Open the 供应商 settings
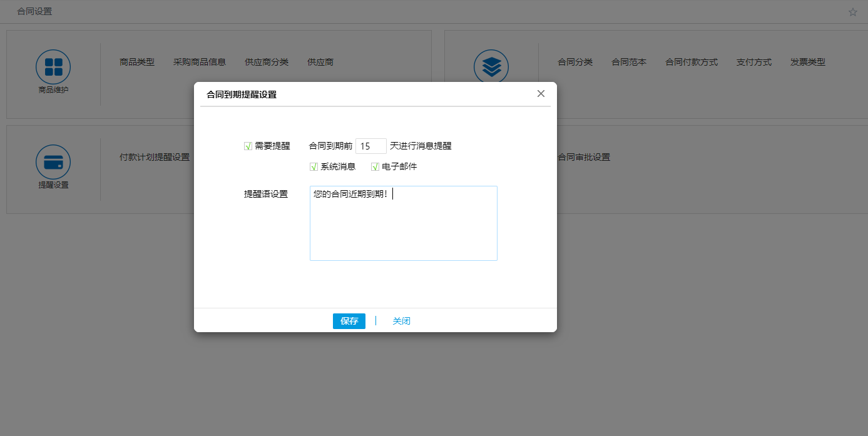The image size is (868, 436). [320, 62]
